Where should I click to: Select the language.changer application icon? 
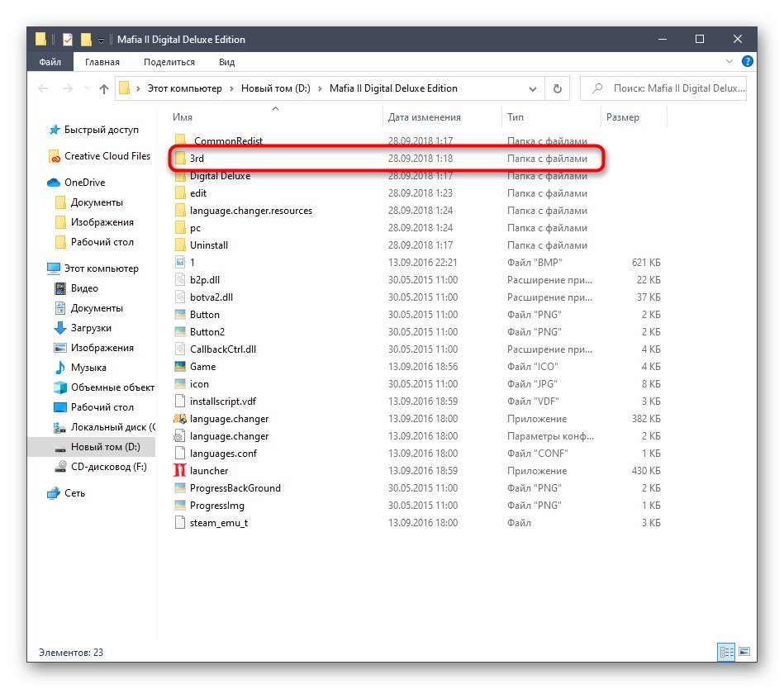click(x=180, y=419)
